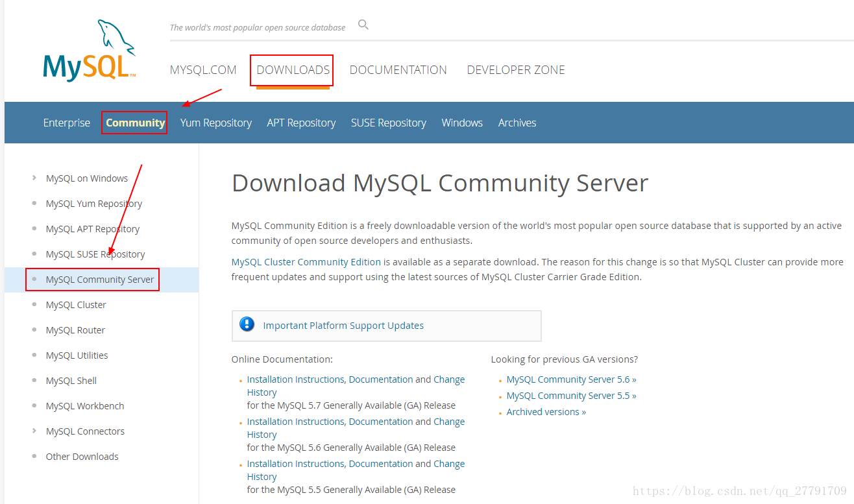Select MySQL Cluster in sidebar

pyautogui.click(x=76, y=305)
